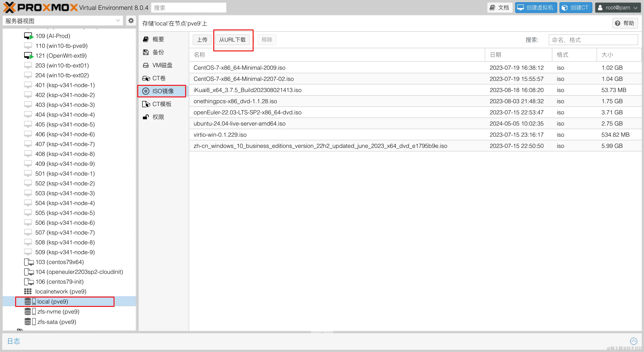
Task: Open the 概要 overview section
Action: pos(158,39)
